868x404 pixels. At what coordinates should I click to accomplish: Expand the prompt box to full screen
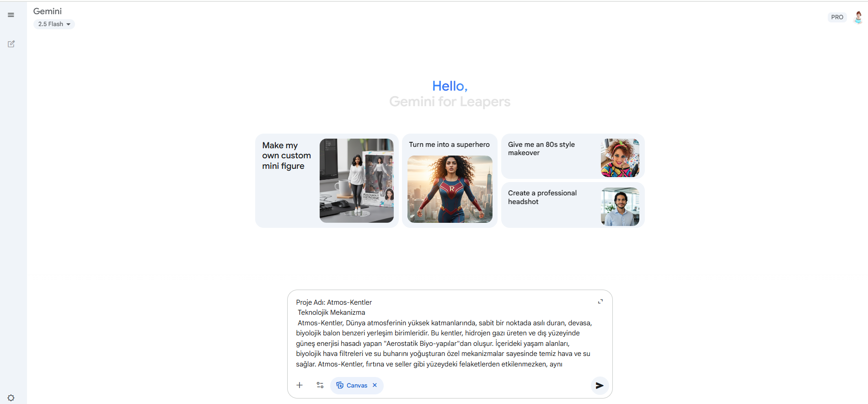(x=600, y=302)
